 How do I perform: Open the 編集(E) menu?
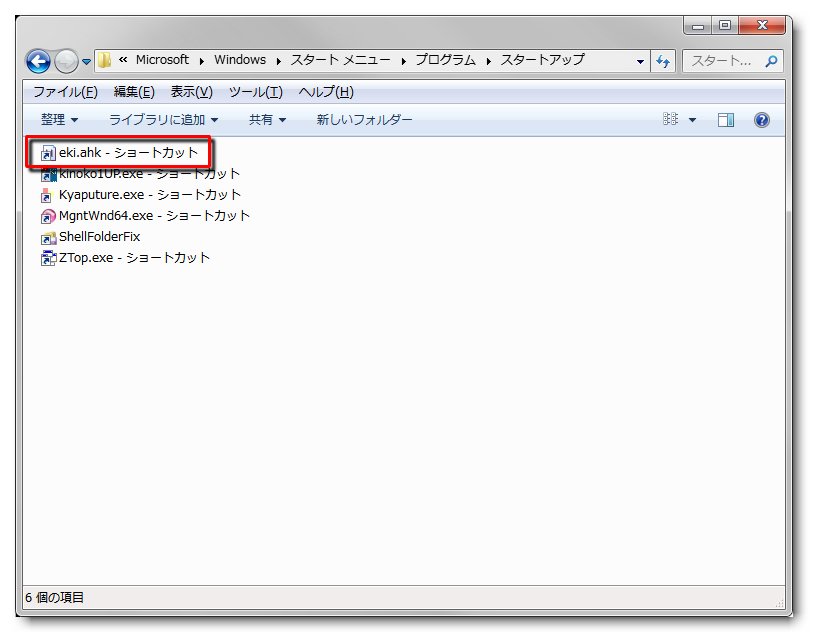[x=134, y=92]
